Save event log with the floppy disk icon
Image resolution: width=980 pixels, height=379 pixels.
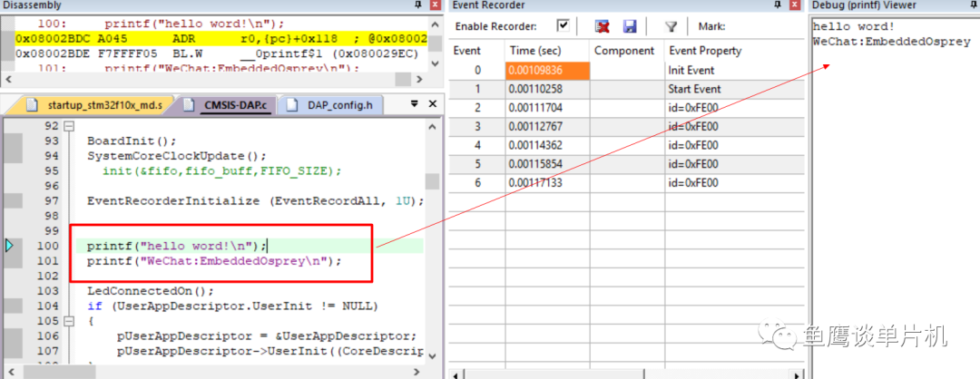tap(630, 26)
